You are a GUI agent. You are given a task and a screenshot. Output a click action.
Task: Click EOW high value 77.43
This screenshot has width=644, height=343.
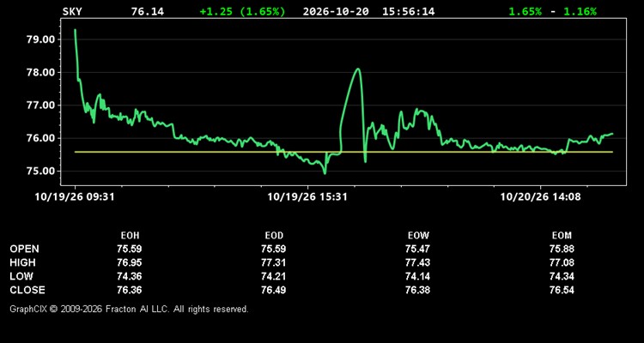click(x=417, y=262)
